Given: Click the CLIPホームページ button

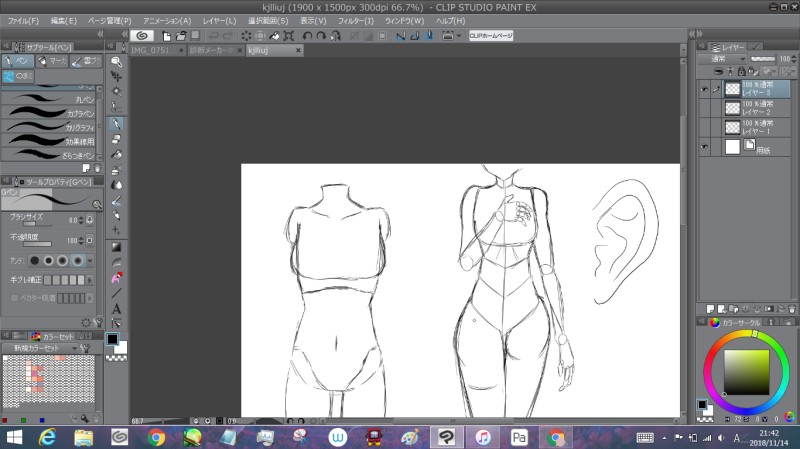Looking at the screenshot, I should [x=491, y=35].
